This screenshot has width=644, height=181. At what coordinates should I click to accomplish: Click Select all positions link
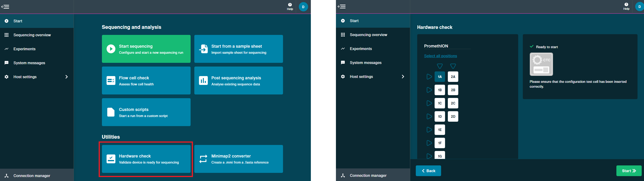coord(440,56)
